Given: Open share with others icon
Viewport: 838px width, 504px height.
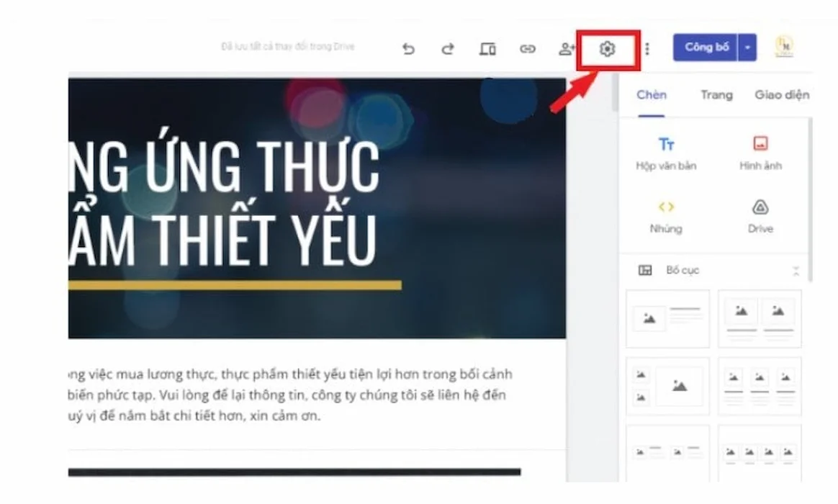Looking at the screenshot, I should point(567,49).
